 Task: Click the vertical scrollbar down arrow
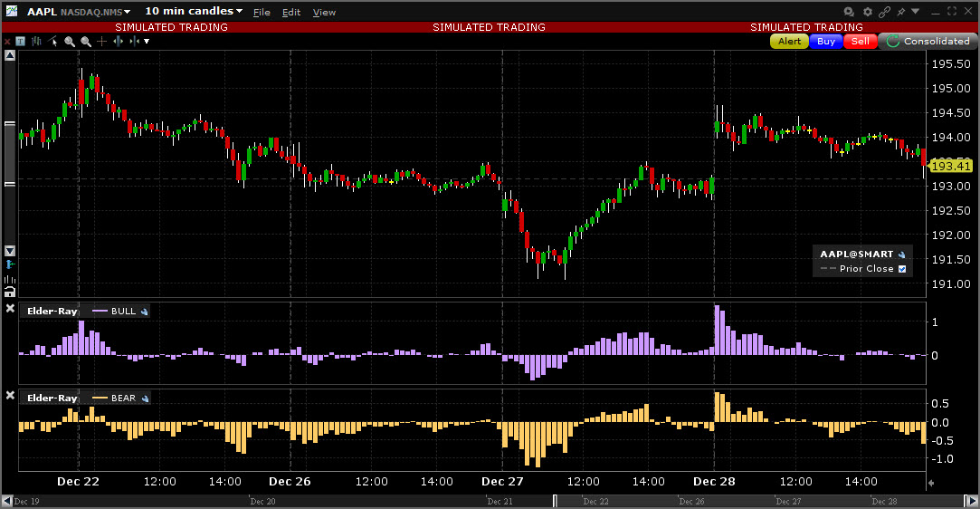pyautogui.click(x=10, y=251)
